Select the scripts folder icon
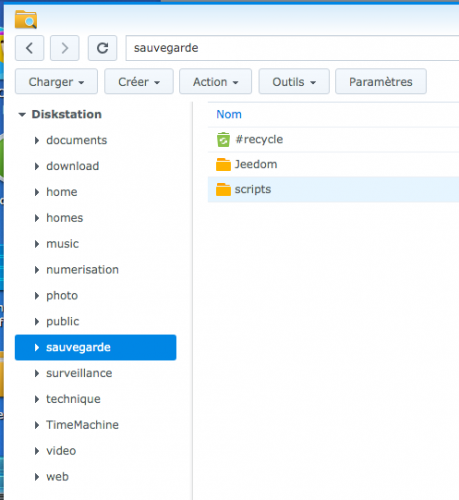The image size is (459, 500). tap(223, 189)
